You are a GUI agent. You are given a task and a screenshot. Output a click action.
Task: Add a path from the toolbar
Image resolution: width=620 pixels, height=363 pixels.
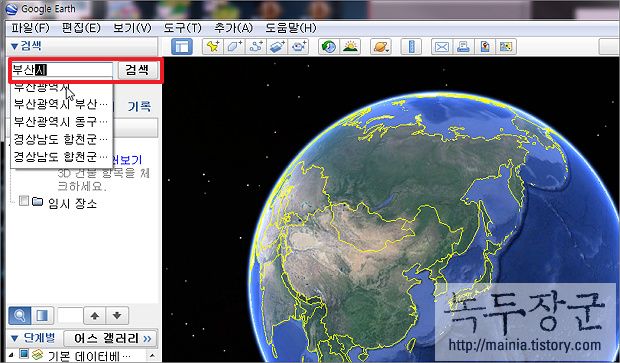[x=256, y=47]
